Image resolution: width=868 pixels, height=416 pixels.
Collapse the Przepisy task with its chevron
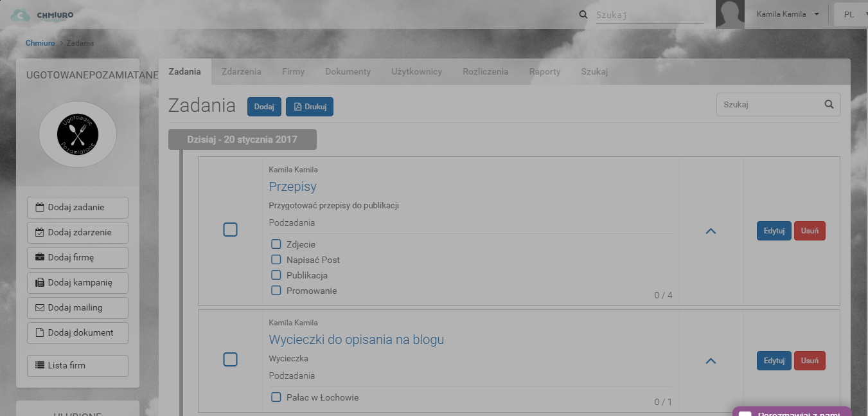pos(711,231)
